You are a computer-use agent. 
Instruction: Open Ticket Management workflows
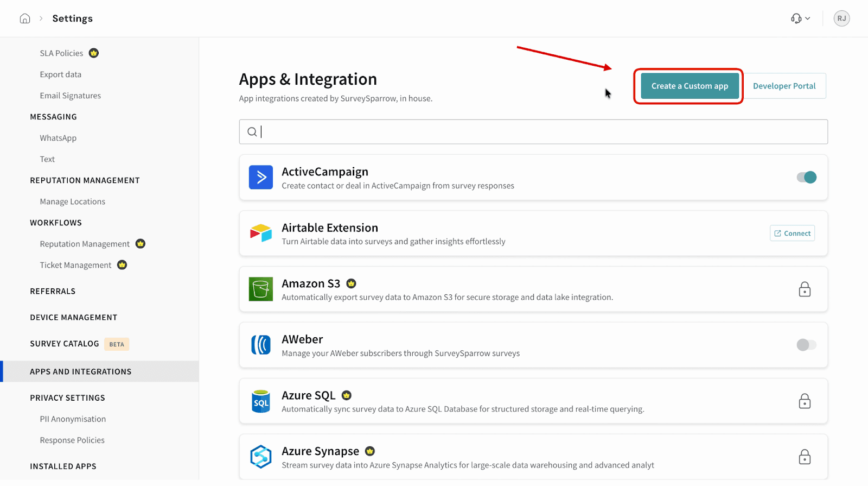click(x=75, y=265)
